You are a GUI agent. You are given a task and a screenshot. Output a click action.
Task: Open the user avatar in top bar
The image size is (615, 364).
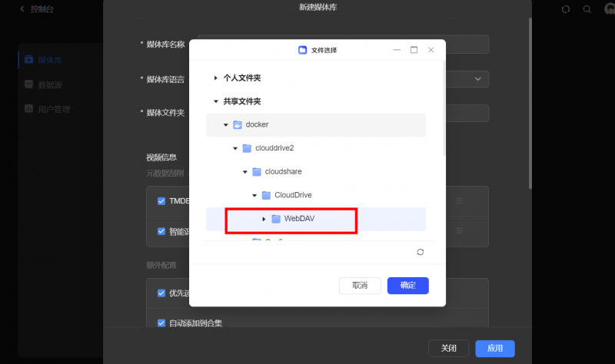pos(610,8)
